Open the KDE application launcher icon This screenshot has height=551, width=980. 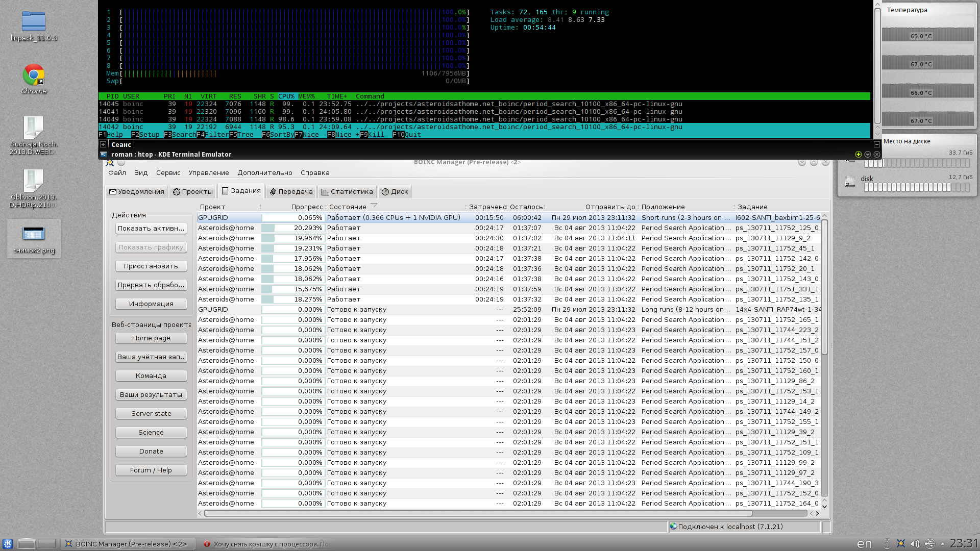[x=8, y=544]
